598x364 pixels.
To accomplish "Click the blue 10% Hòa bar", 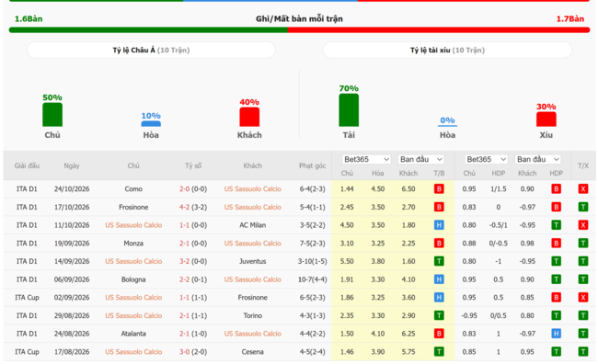I will point(151,123).
